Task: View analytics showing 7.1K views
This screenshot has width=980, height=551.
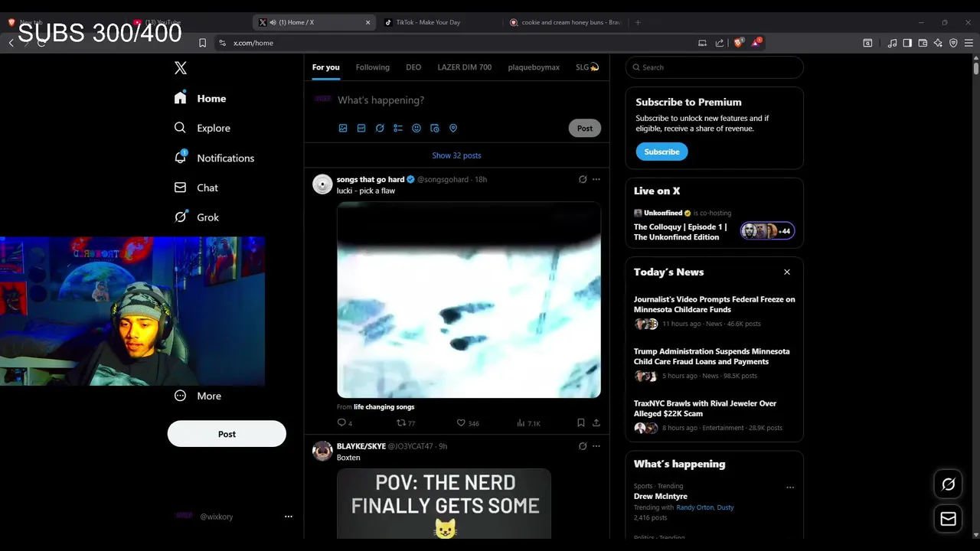Action: click(x=528, y=422)
